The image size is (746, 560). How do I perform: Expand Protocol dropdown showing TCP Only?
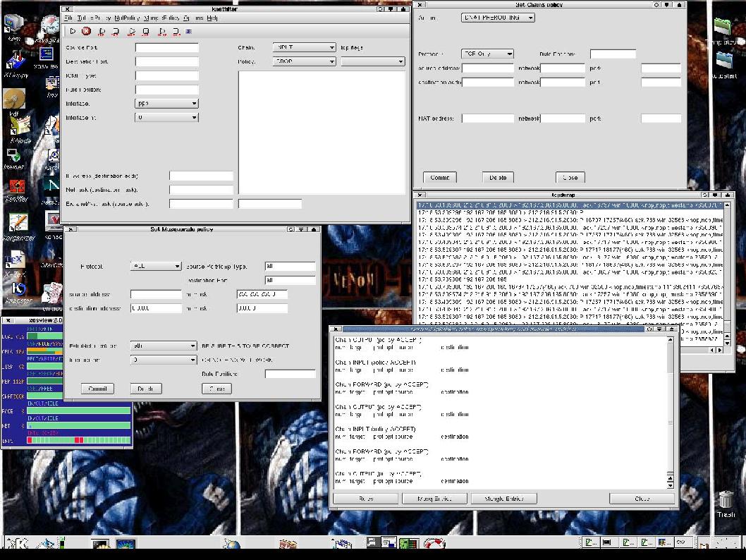487,54
